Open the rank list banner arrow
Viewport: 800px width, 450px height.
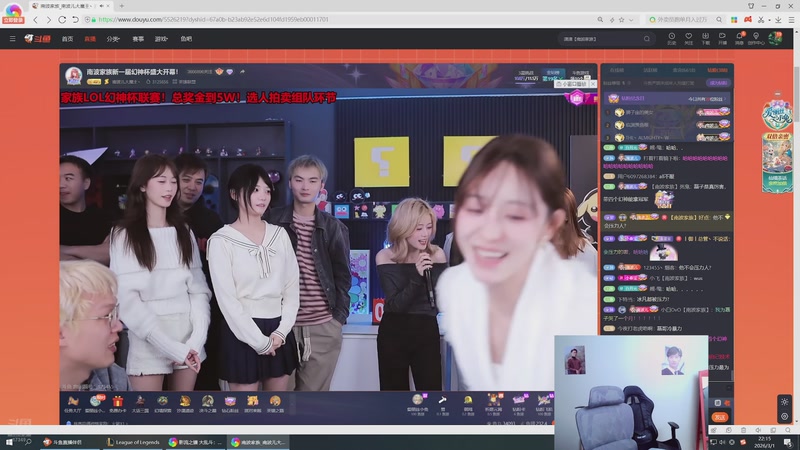[724, 98]
